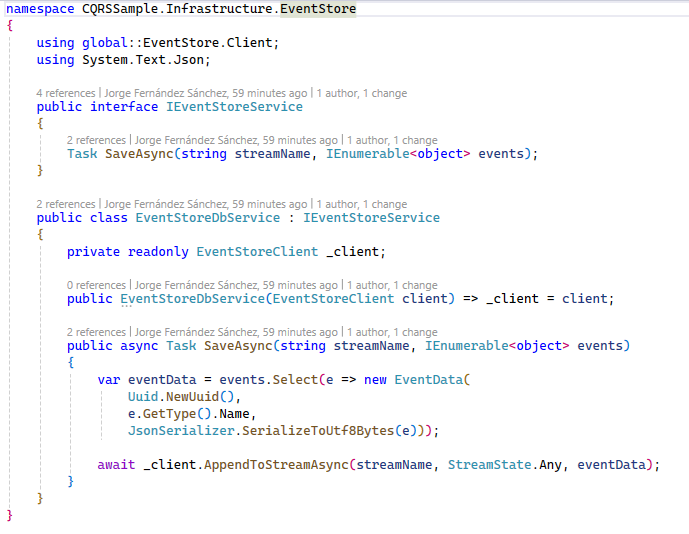Click "Task" return type in interface SaveAsync

click(x=82, y=154)
